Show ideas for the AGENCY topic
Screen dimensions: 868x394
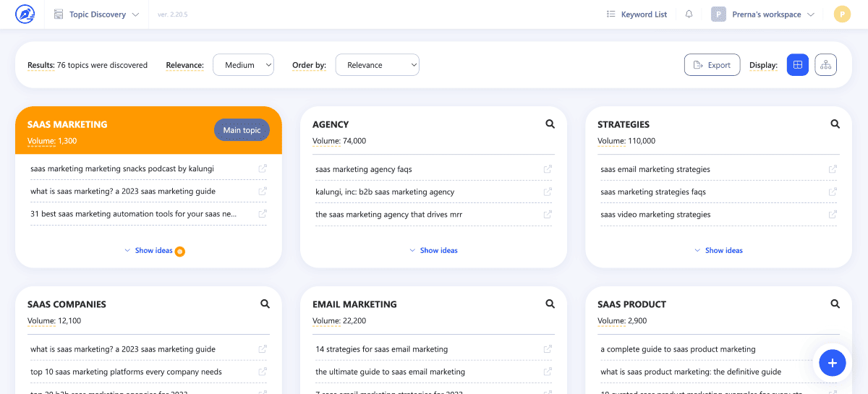click(x=433, y=250)
